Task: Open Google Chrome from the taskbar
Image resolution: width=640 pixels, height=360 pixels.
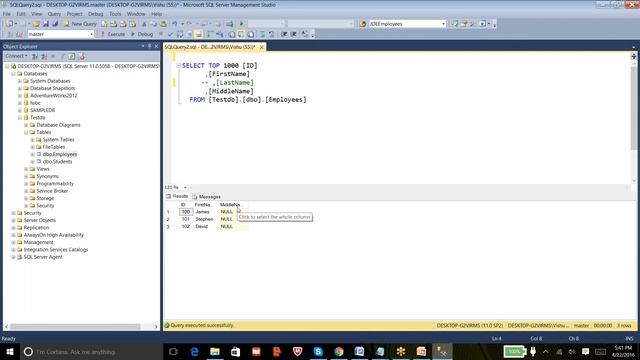Action: pos(339,351)
